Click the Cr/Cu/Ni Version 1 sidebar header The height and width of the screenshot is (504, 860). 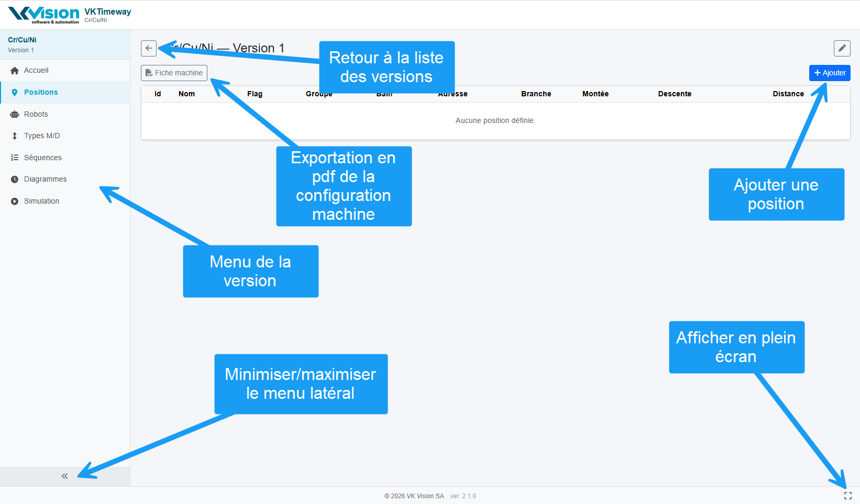click(22, 44)
